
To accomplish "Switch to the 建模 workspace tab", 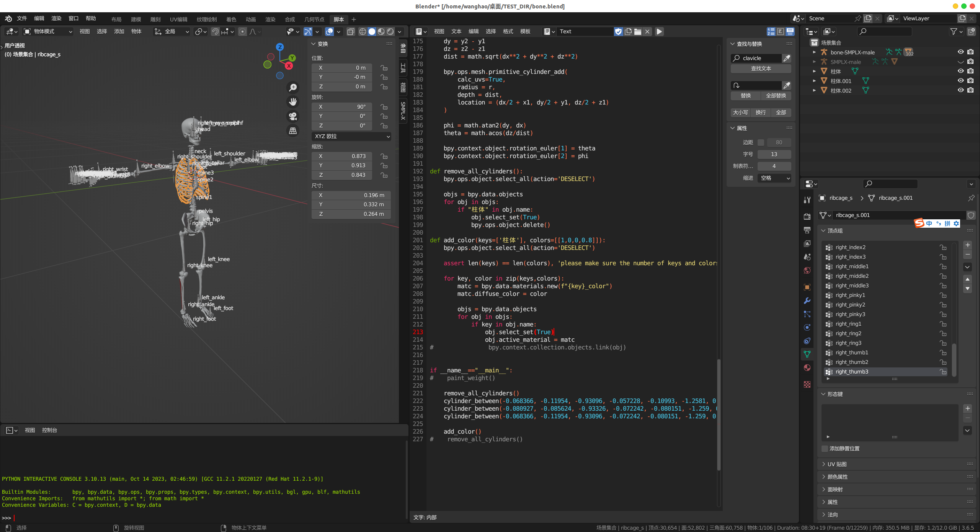I will point(136,20).
